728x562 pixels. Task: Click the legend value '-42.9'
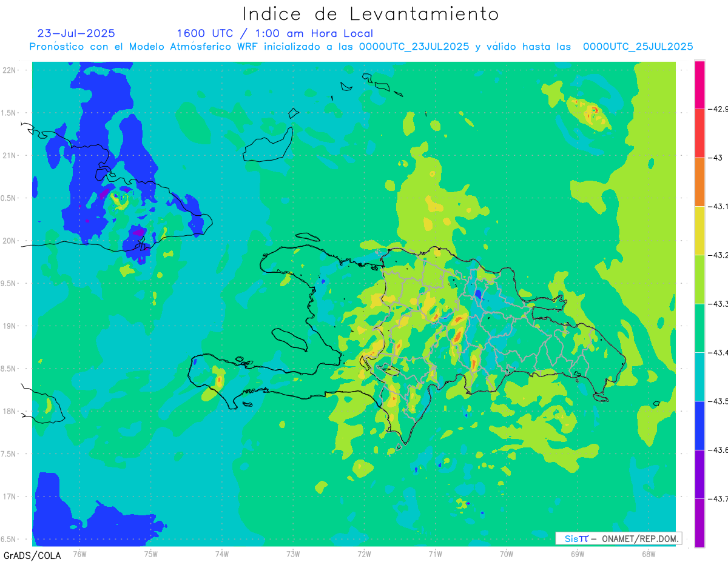click(x=718, y=109)
